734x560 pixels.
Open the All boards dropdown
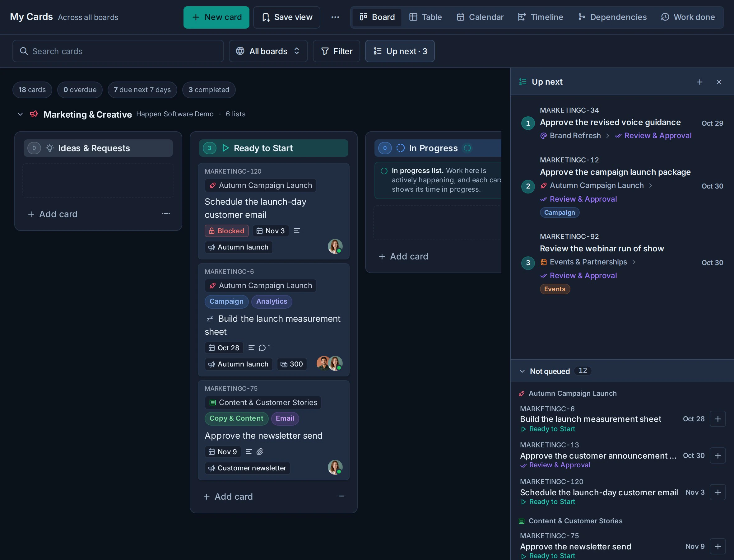click(x=268, y=51)
